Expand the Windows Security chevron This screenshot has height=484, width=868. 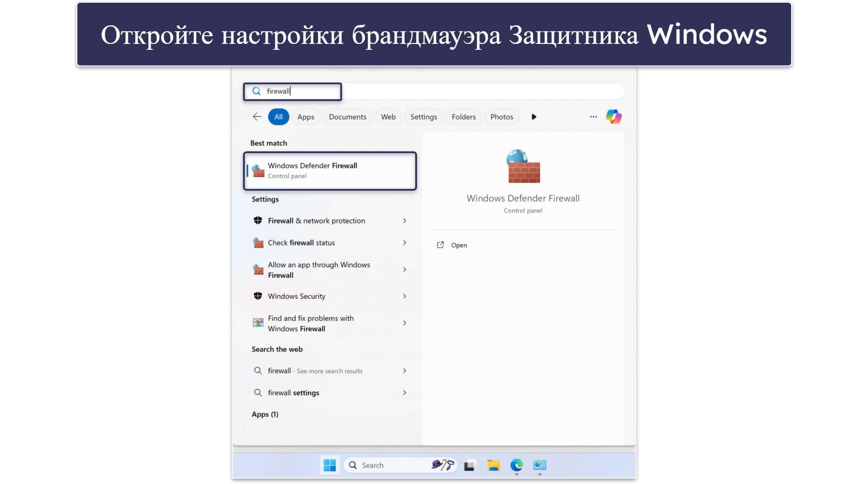(404, 296)
